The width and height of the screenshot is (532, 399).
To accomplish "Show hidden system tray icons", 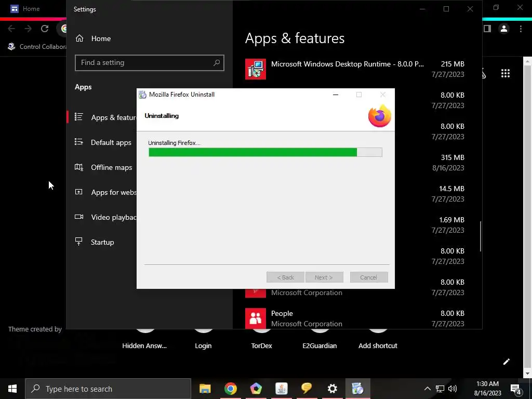I will click(428, 389).
